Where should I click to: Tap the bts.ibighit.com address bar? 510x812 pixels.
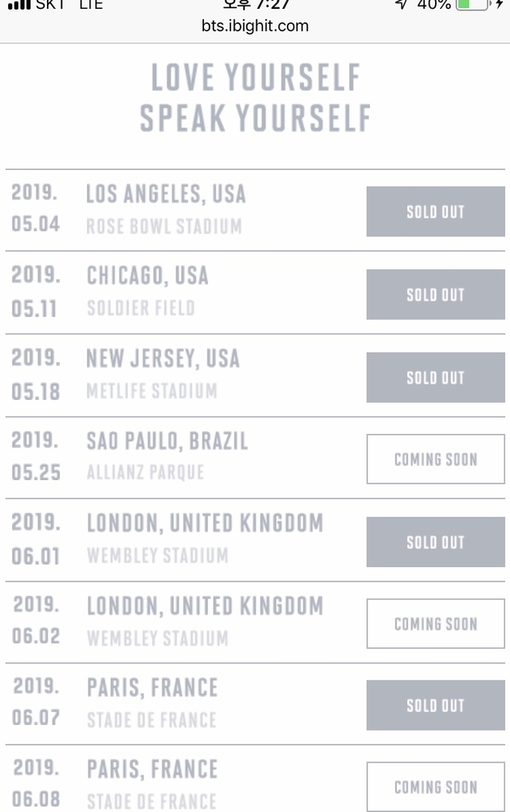pos(255,26)
